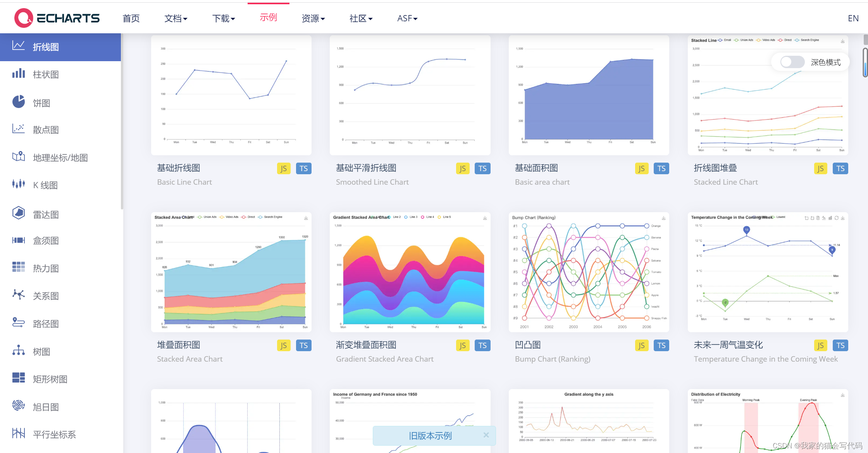Switch language via EN link

click(853, 19)
